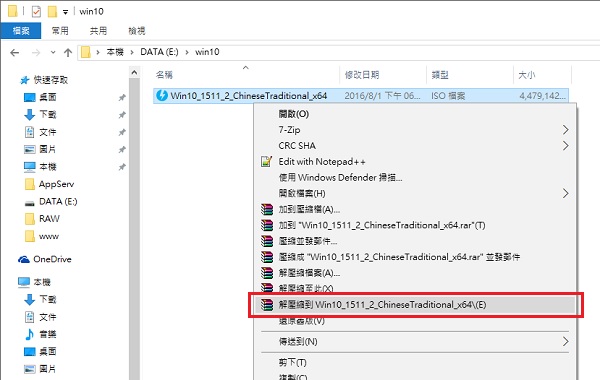
Task: Expand 開啟檔案(H) submenu arrow
Action: pos(566,194)
